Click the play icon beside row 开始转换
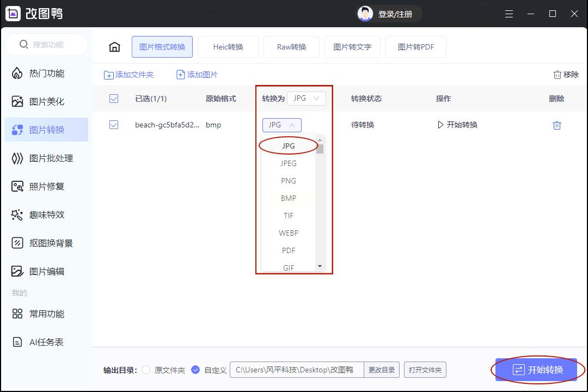The image size is (588, 392). (x=440, y=125)
